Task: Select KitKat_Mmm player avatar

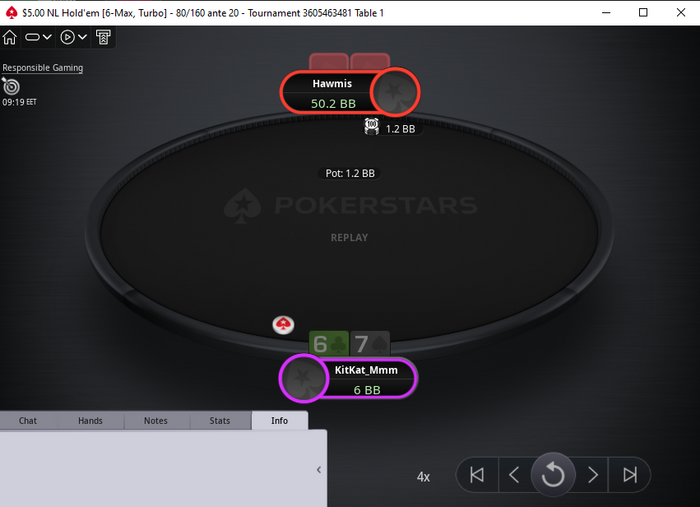Action: 304,378
